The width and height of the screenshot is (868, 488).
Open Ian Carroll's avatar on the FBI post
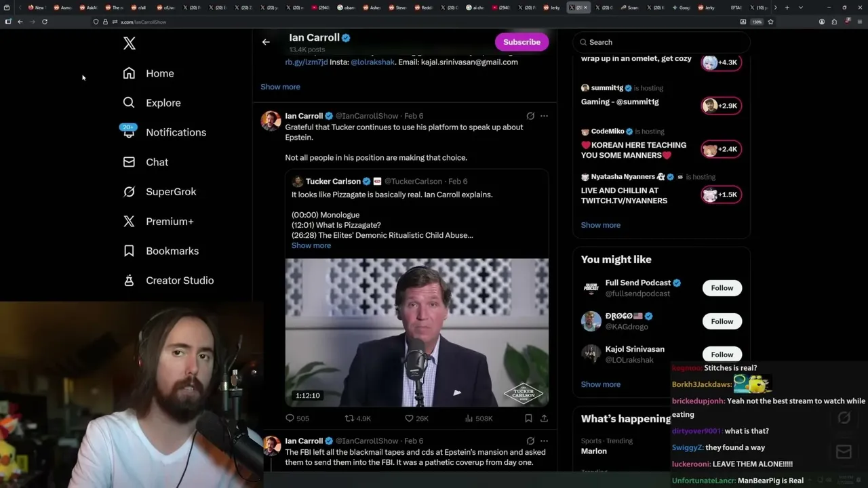tap(271, 446)
